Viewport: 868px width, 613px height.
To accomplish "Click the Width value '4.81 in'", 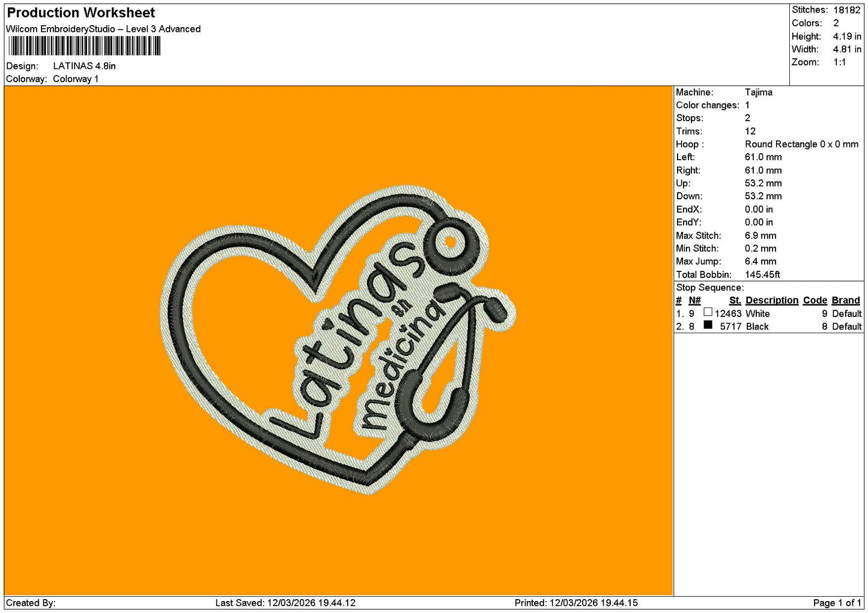I will pos(847,50).
